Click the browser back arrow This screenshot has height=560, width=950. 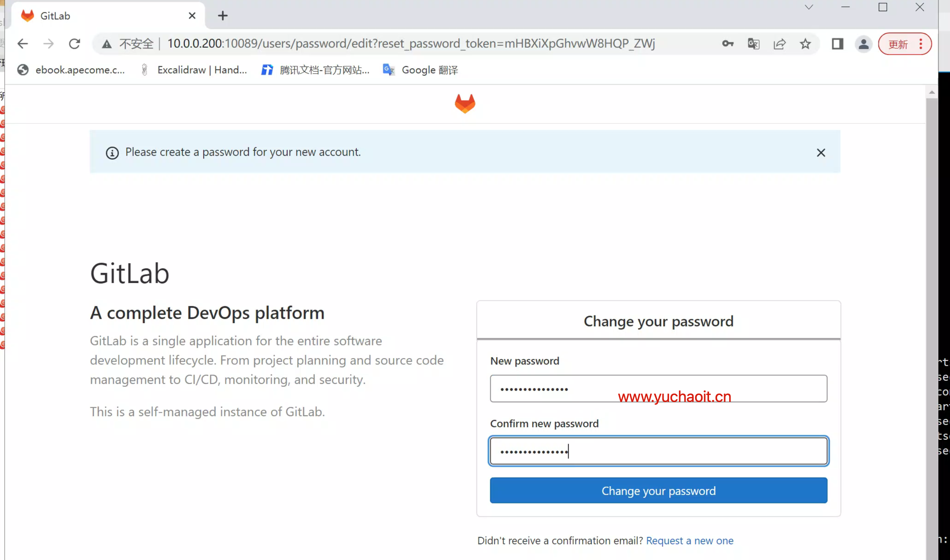click(x=23, y=44)
